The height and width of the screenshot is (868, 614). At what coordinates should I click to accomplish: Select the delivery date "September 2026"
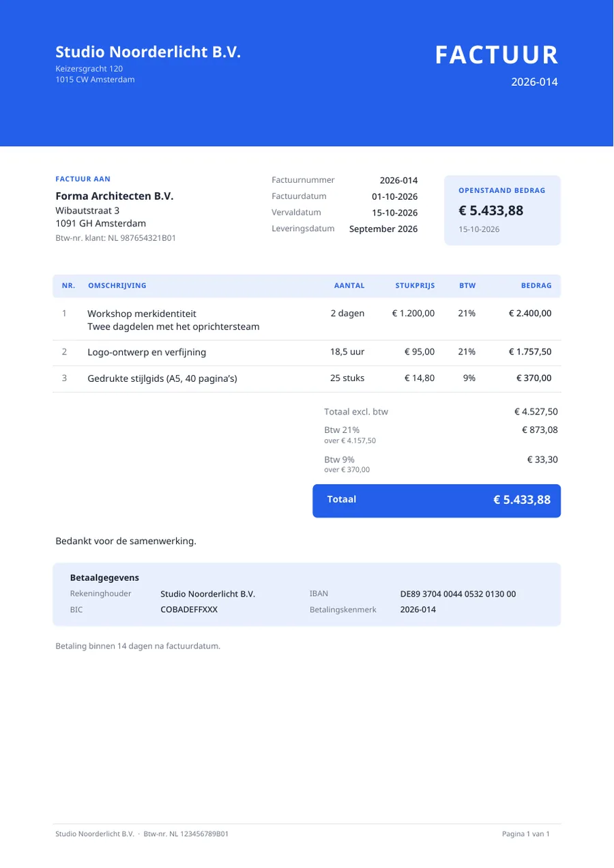[x=383, y=229]
